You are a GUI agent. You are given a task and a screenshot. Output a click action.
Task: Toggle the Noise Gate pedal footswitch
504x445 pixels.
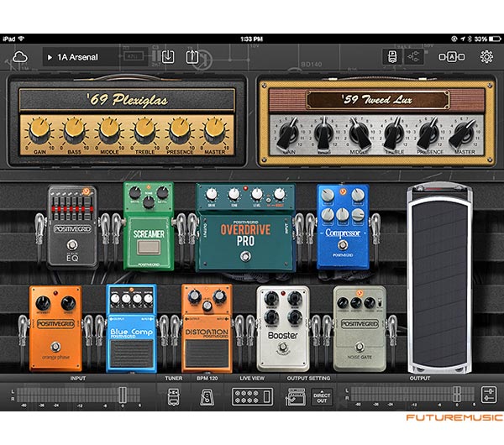coord(360,347)
